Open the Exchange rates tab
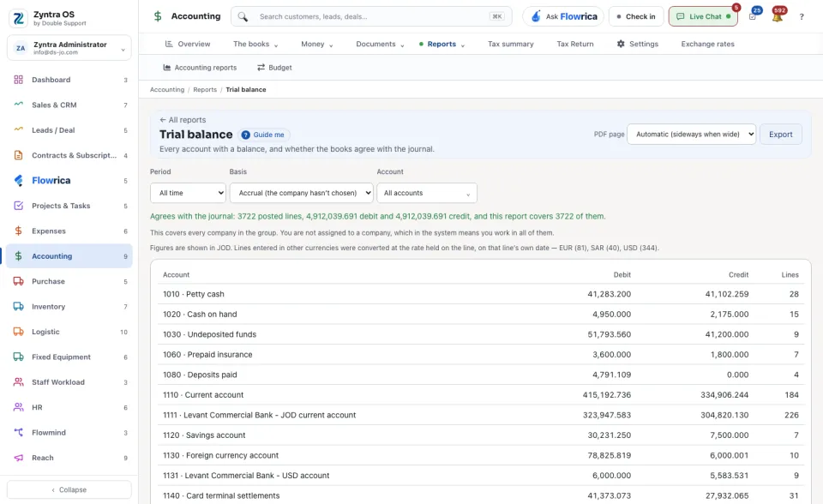The width and height of the screenshot is (823, 504). [707, 44]
